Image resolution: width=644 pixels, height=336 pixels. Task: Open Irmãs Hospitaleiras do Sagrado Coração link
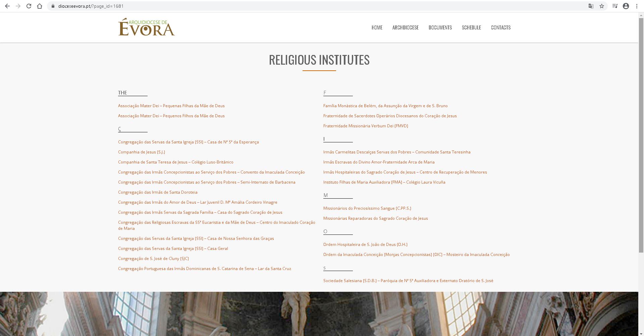(405, 172)
